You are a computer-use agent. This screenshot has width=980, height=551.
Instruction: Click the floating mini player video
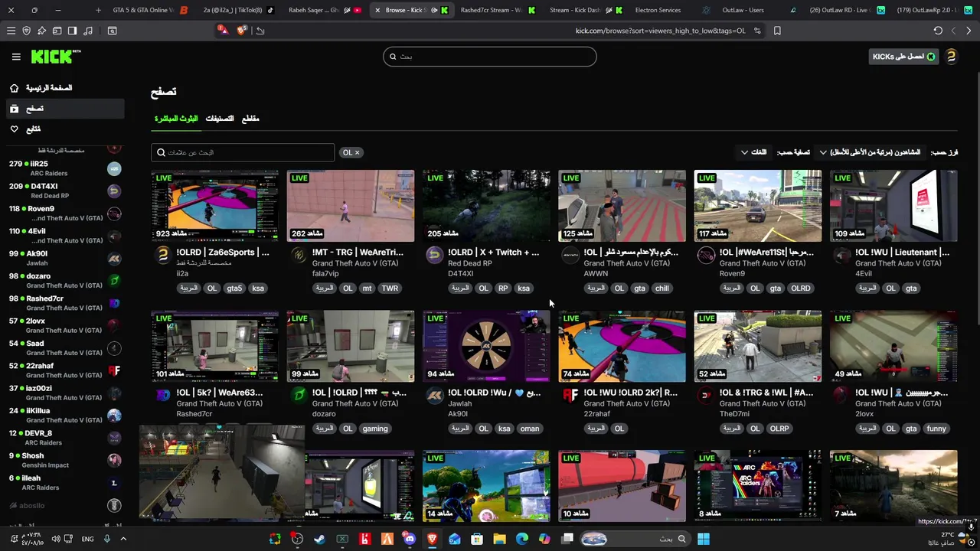[x=222, y=471]
